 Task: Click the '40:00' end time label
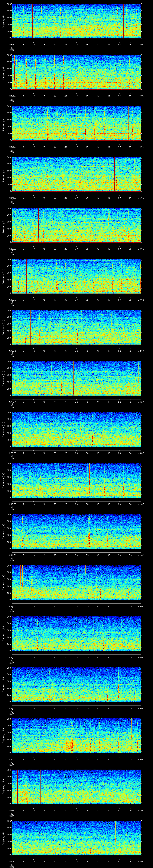click(141, 453)
